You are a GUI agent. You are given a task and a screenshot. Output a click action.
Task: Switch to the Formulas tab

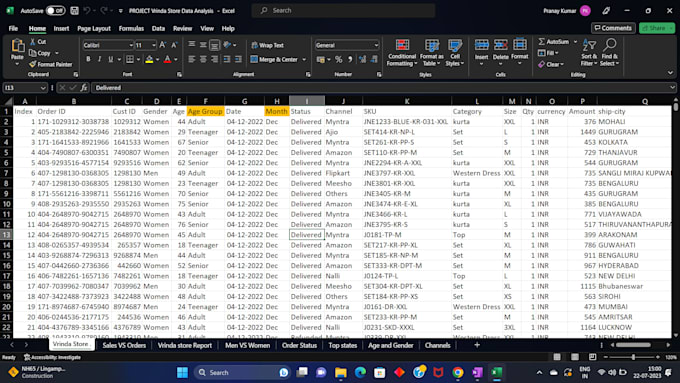[x=131, y=28]
